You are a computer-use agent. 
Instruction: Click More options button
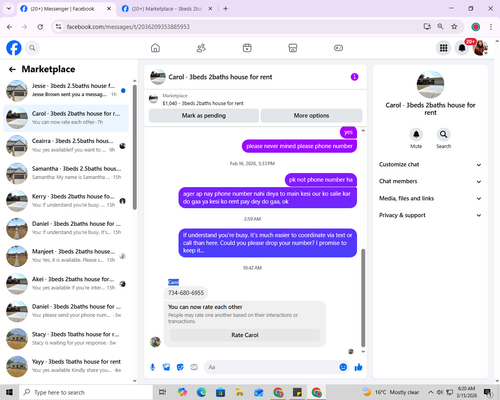pos(311,115)
